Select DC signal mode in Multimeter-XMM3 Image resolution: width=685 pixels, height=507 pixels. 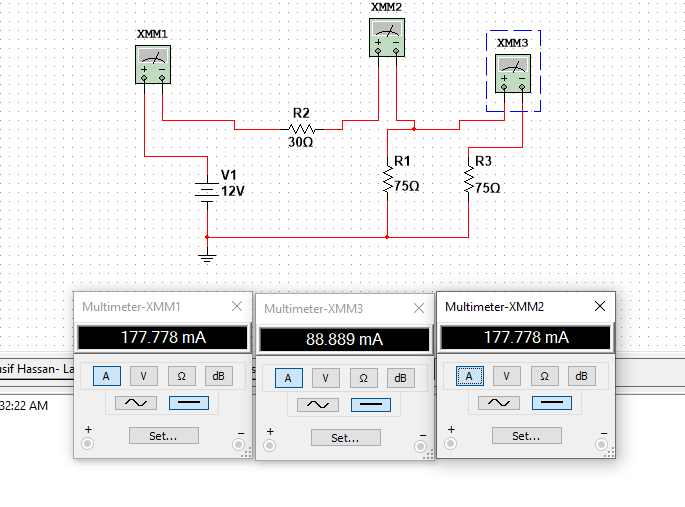[x=371, y=405]
